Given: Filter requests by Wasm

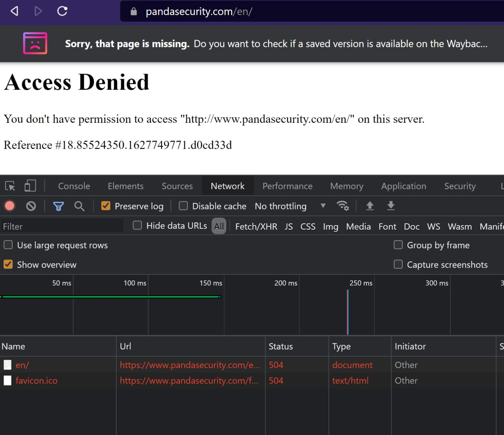Looking at the screenshot, I should (460, 226).
